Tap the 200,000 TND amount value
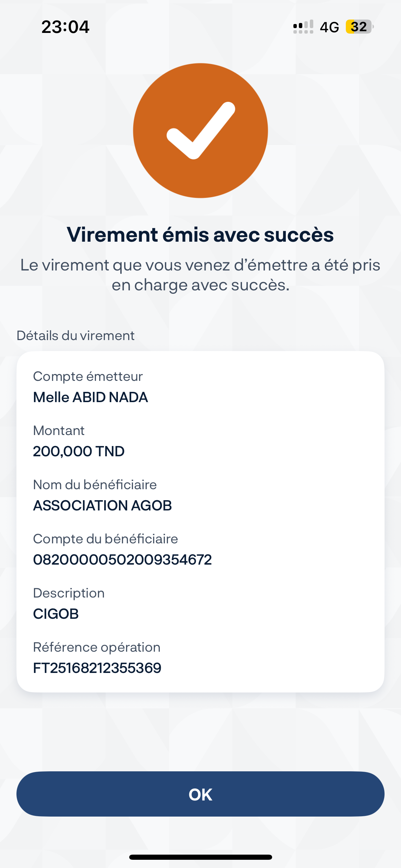Image resolution: width=401 pixels, height=868 pixels. pyautogui.click(x=78, y=451)
